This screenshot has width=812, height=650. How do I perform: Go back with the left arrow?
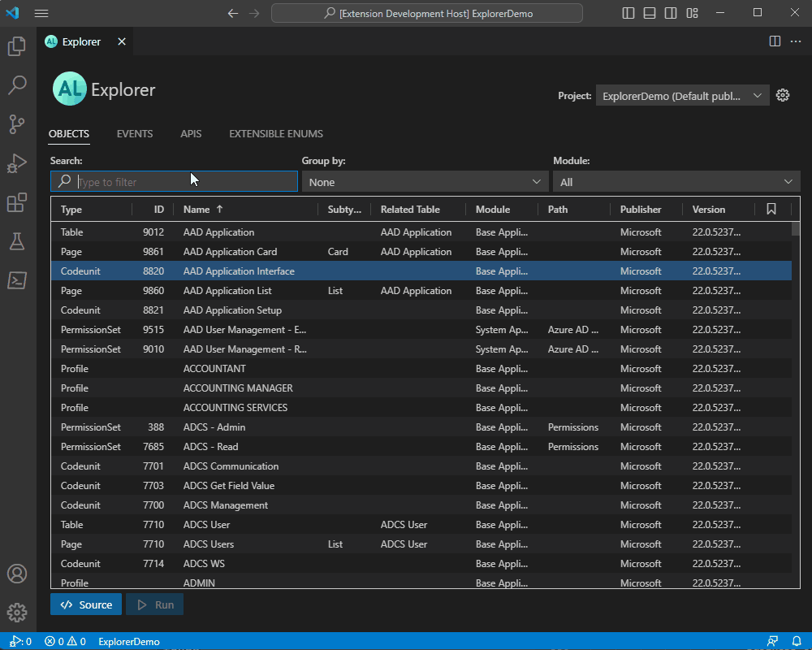click(x=233, y=14)
